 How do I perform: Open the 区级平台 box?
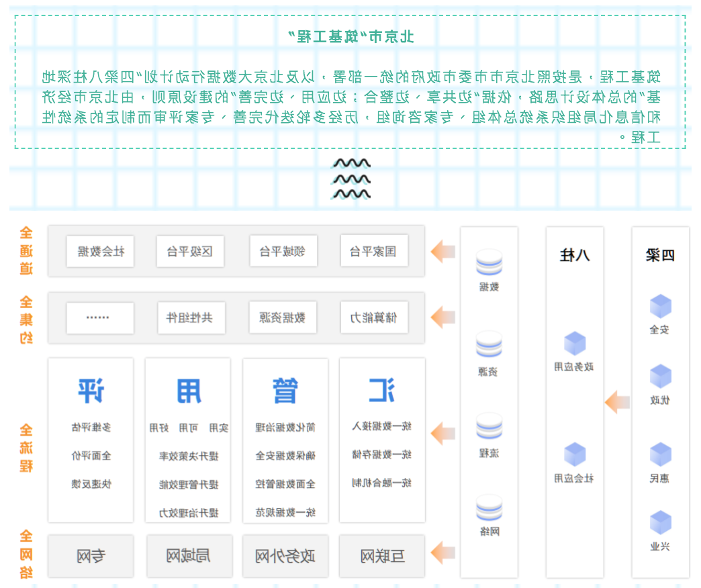190,252
